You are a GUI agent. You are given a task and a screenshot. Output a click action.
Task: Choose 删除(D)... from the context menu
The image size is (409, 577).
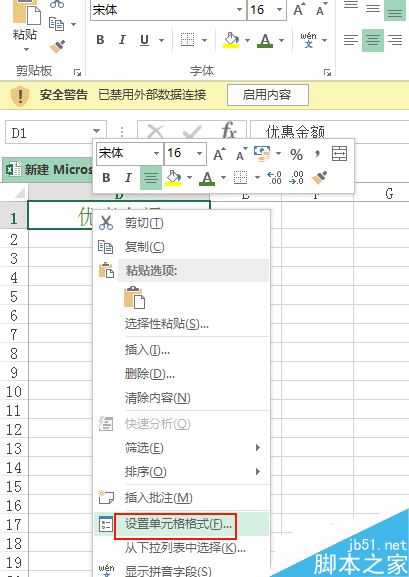(182, 374)
